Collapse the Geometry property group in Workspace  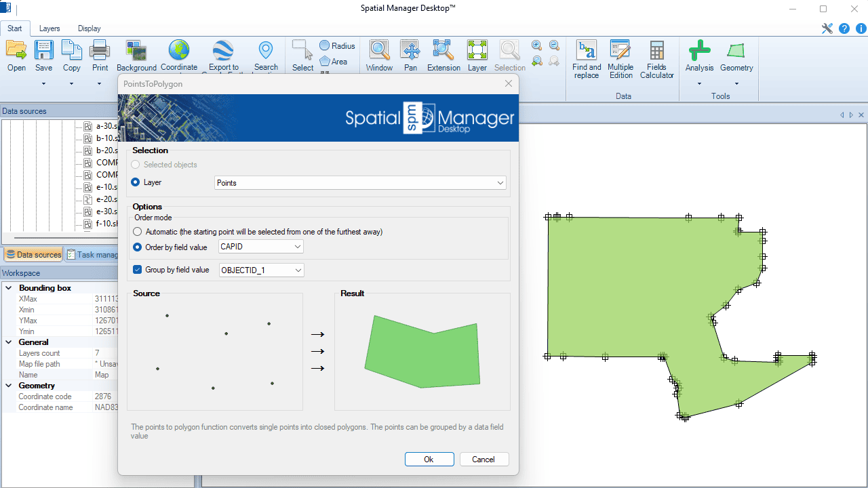click(9, 386)
